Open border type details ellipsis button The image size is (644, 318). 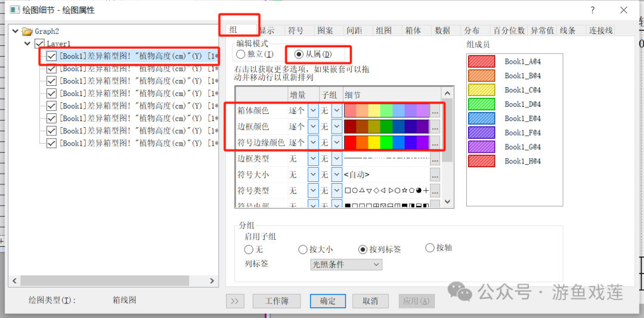435,159
